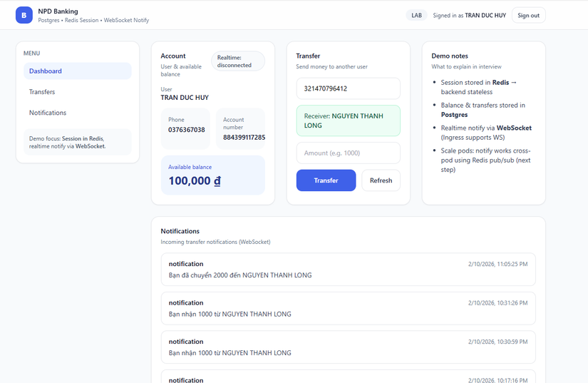Screen dimensions: 588x383
Task: Open the notification received at 10:31:26 PM
Action: pos(348,308)
